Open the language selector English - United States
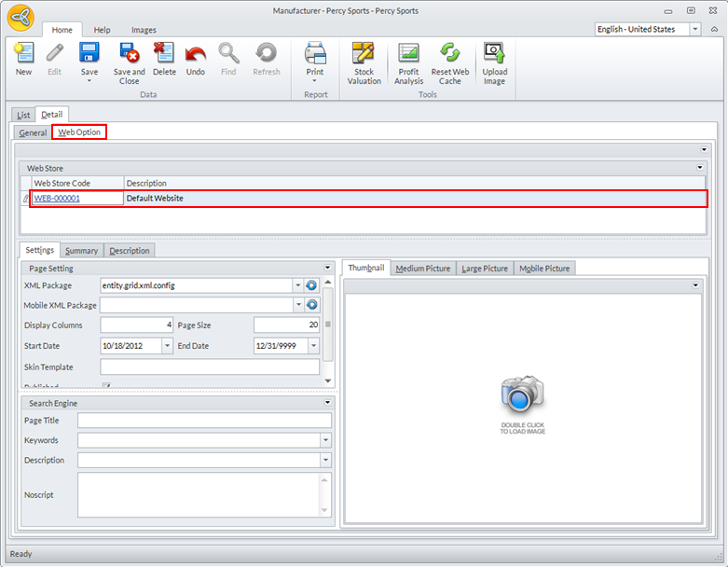The width and height of the screenshot is (728, 567). pos(695,29)
